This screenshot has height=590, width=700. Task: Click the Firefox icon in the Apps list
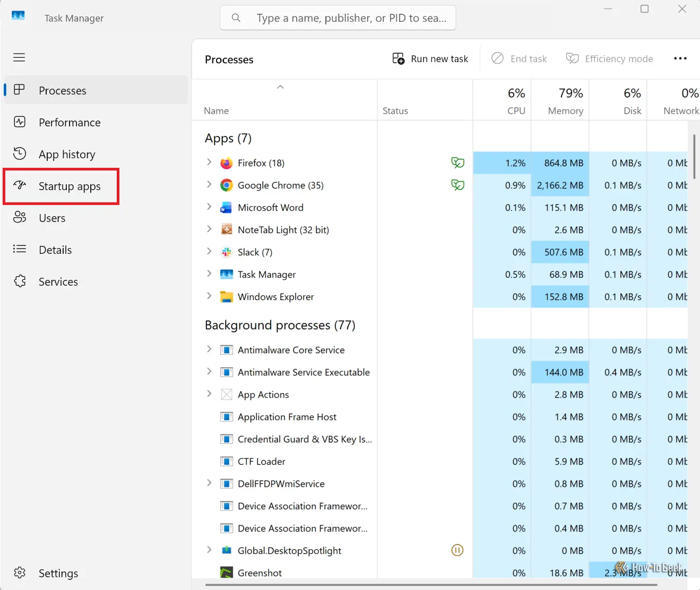pos(227,163)
